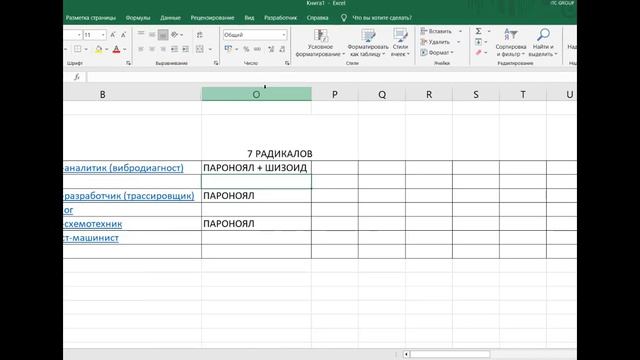640x360 pixels.
Task: Open the Шрифт dialog launcher
Action: click(x=129, y=63)
